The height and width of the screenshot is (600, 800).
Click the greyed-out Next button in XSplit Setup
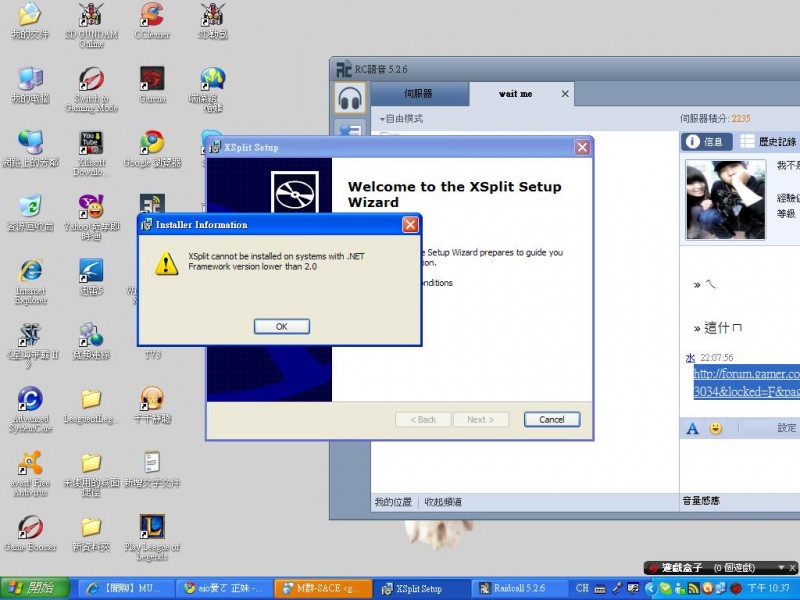(481, 419)
